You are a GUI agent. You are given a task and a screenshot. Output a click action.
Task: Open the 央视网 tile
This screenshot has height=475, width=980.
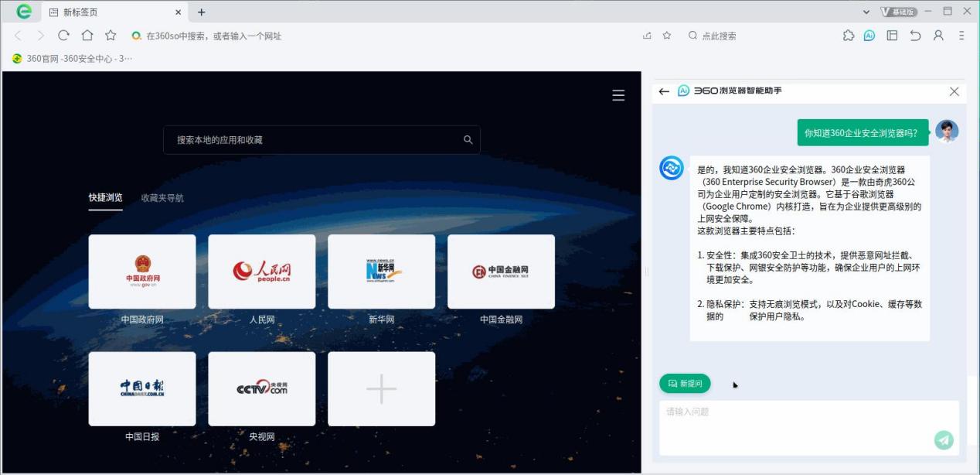tap(262, 389)
